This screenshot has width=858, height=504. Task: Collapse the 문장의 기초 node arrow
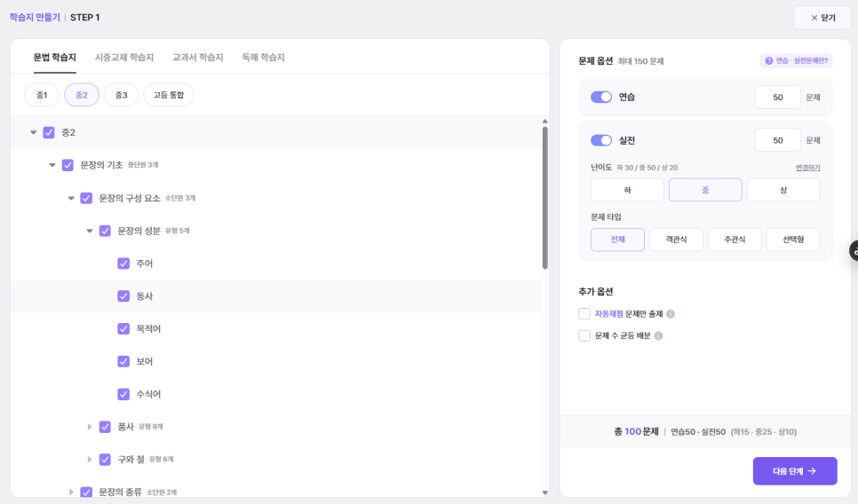[52, 165]
